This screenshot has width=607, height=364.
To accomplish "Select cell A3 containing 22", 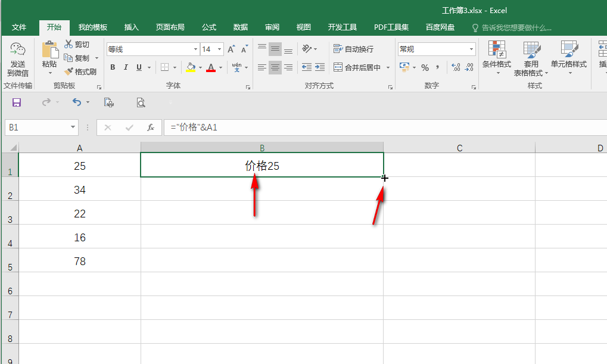I will (80, 213).
